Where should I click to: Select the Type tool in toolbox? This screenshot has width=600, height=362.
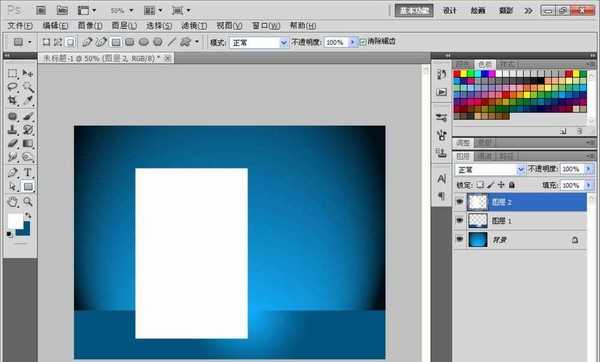click(28, 172)
